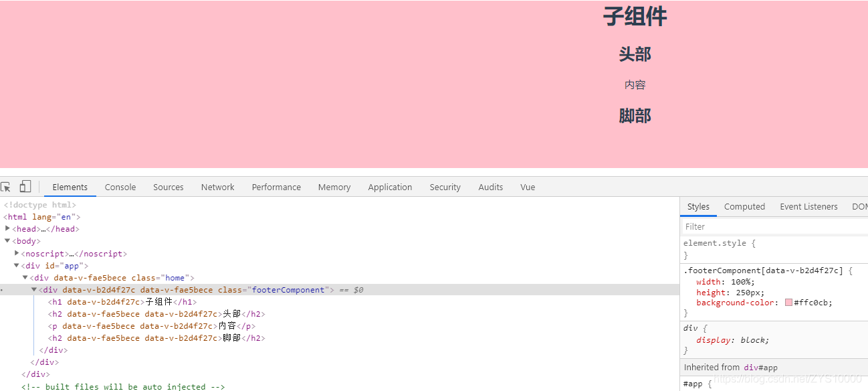Click the #app rule selector

coord(693,384)
